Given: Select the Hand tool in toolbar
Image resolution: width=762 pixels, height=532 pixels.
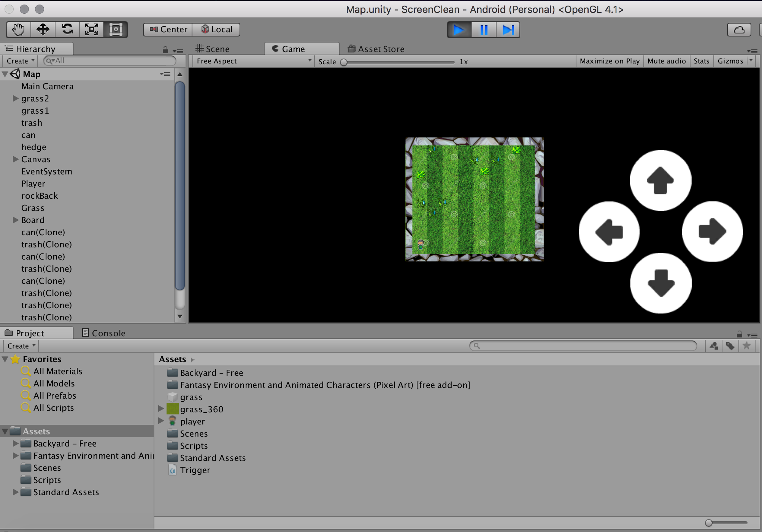Looking at the screenshot, I should coord(18,29).
